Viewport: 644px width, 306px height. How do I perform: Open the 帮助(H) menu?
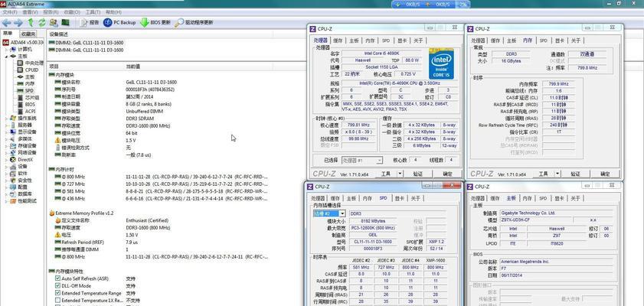point(113,12)
